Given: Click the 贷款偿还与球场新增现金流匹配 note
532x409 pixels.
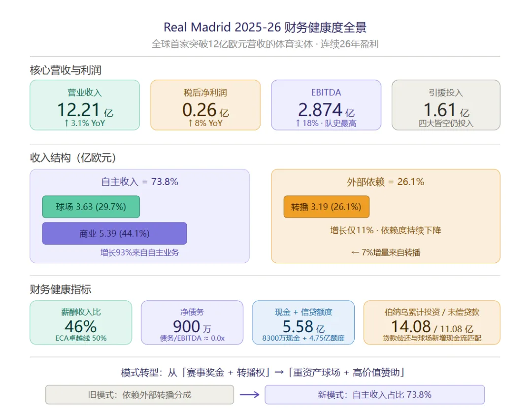Looking at the screenshot, I should [x=432, y=338].
